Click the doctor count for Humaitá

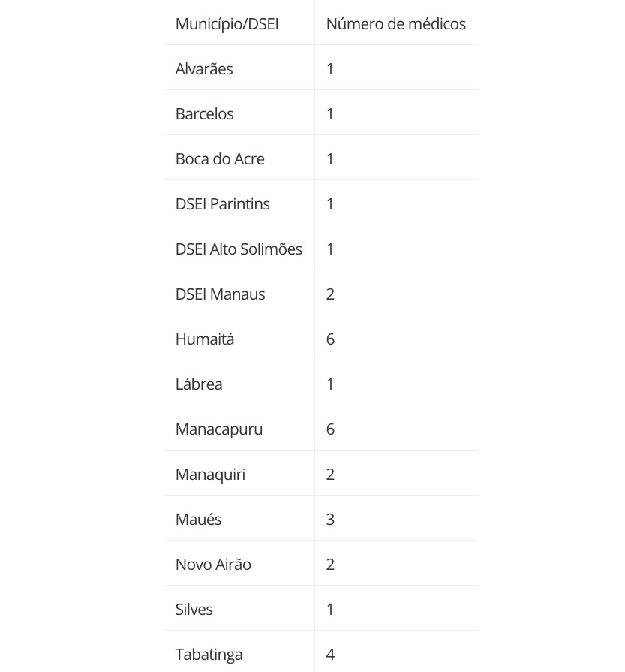click(330, 339)
